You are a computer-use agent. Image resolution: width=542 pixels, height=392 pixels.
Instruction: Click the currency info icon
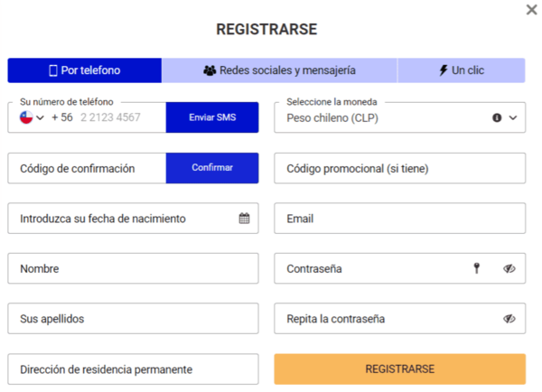[x=497, y=117]
